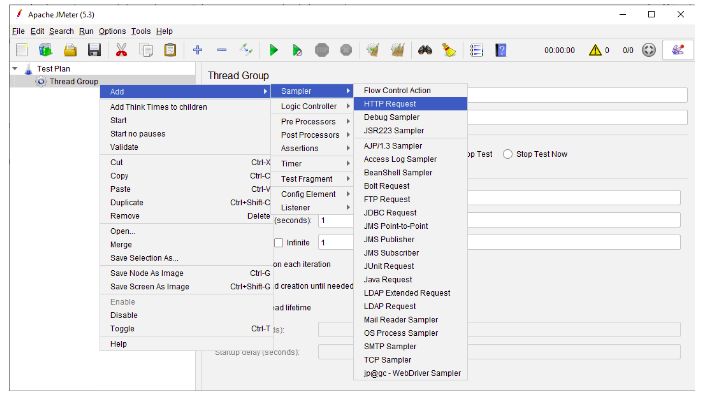
Task: Click the Stop test icon
Action: click(322, 50)
